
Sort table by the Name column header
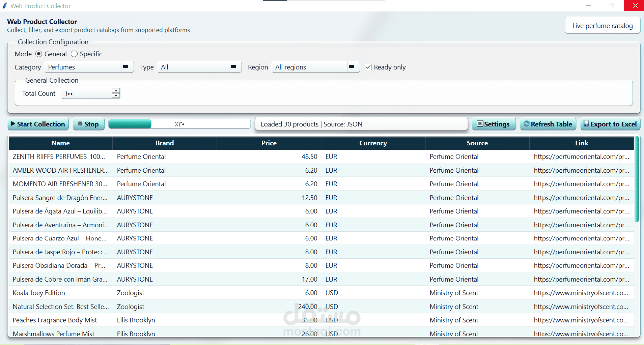61,143
